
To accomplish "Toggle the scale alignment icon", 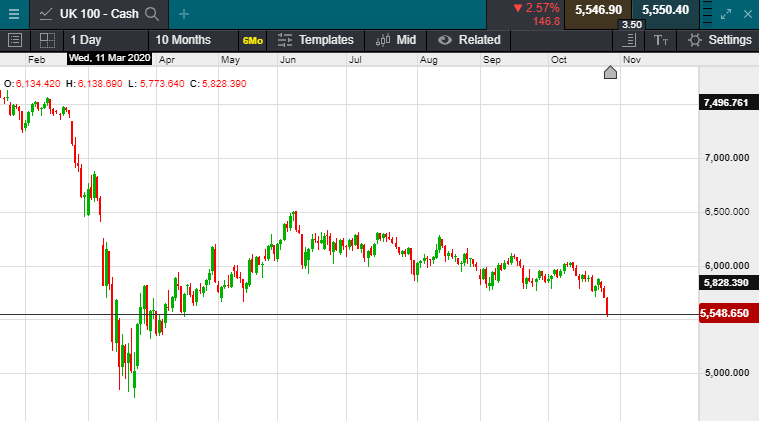I will click(x=629, y=40).
